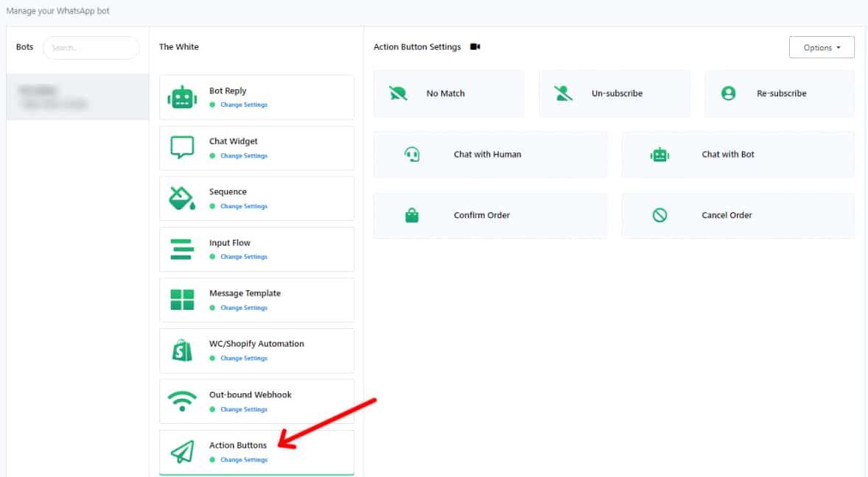This screenshot has width=868, height=477.
Task: Click the Out-bound Webhook wifi icon
Action: click(x=182, y=401)
